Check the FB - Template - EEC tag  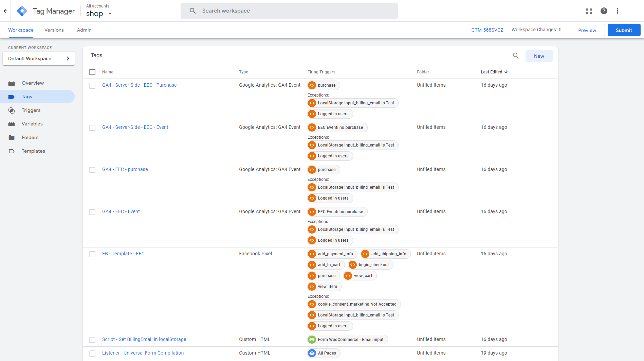tap(92, 254)
